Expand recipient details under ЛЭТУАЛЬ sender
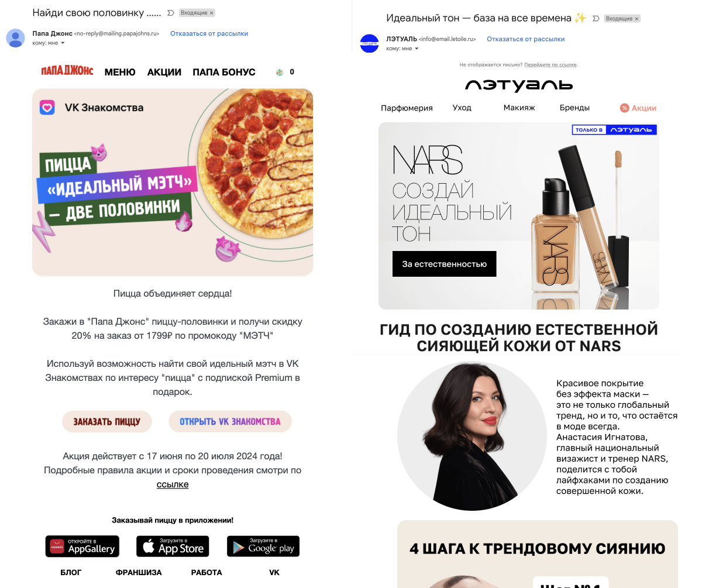Viewport: 702px width, 588px height. pyautogui.click(x=417, y=49)
